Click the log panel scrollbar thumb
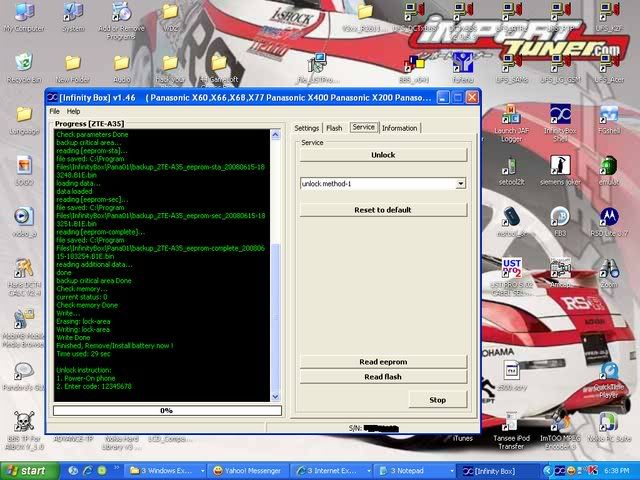 pyautogui.click(x=276, y=317)
